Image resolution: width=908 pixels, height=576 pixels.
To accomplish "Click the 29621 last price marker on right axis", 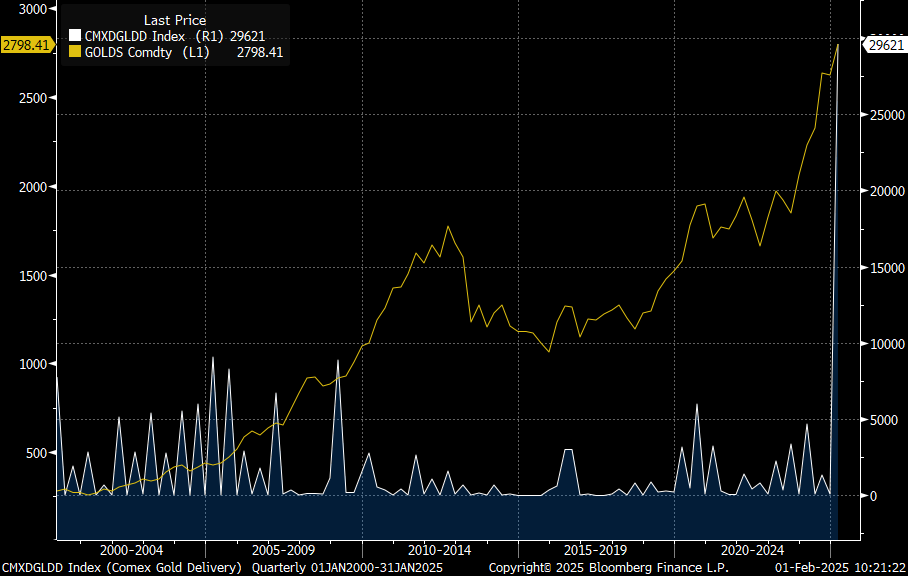I will 883,45.
